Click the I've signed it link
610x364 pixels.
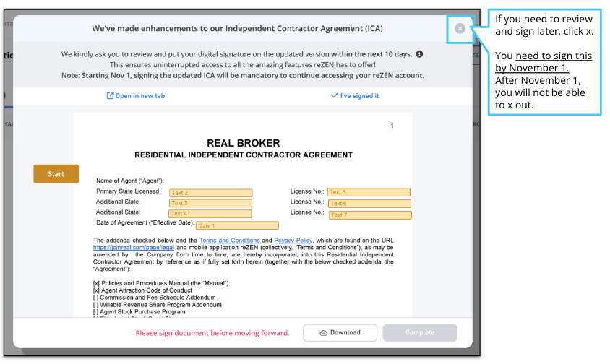point(355,95)
